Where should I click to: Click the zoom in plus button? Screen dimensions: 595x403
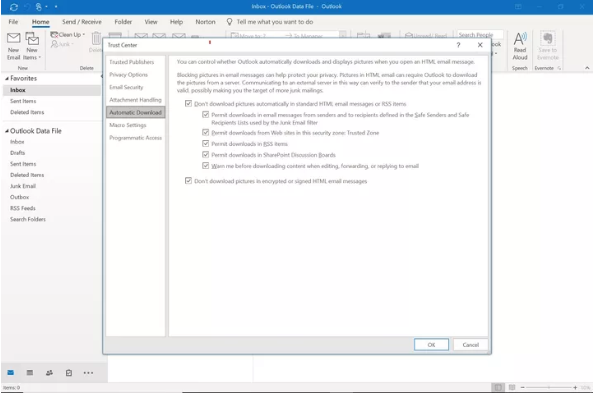coord(575,387)
